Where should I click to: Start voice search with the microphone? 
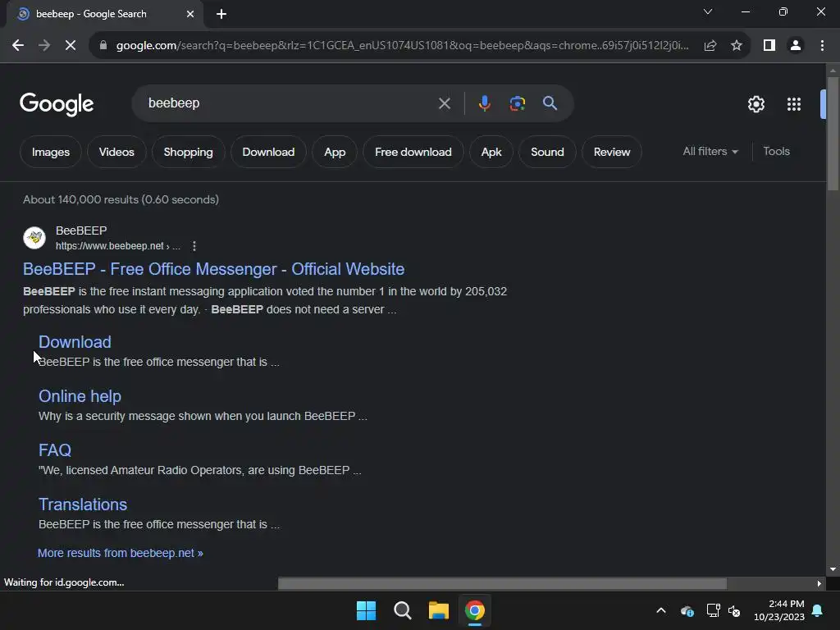[x=484, y=103]
